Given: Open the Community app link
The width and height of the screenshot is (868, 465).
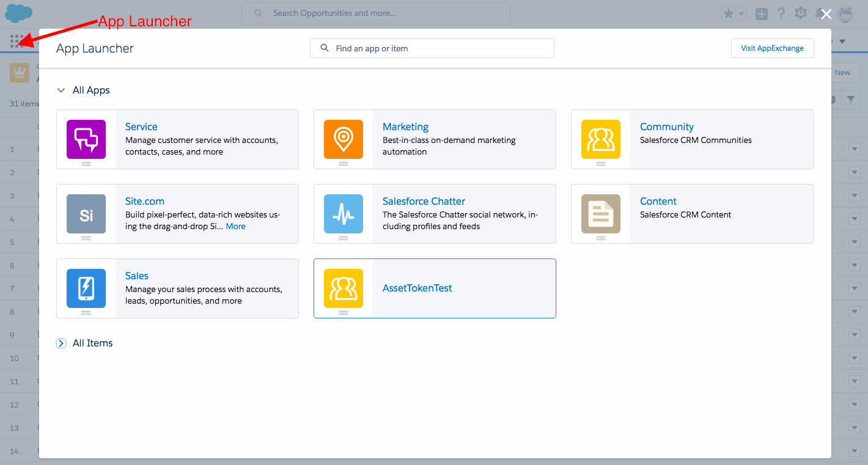Looking at the screenshot, I should pos(667,126).
